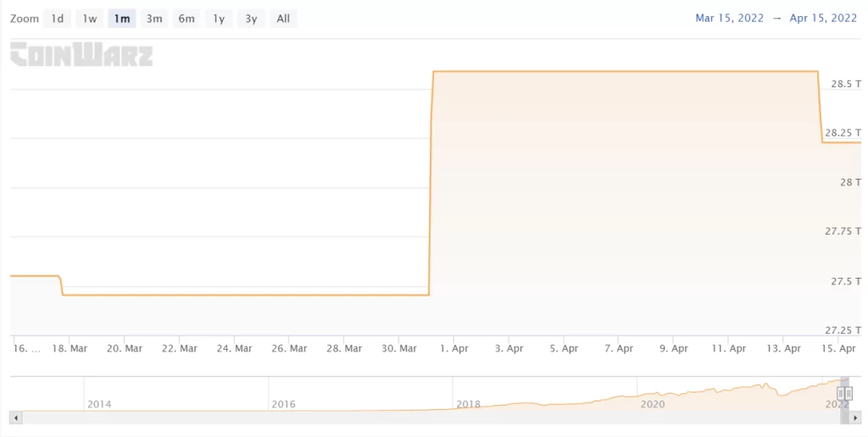Click the scrollbar left arrow
The image size is (868, 437).
coord(14,418)
